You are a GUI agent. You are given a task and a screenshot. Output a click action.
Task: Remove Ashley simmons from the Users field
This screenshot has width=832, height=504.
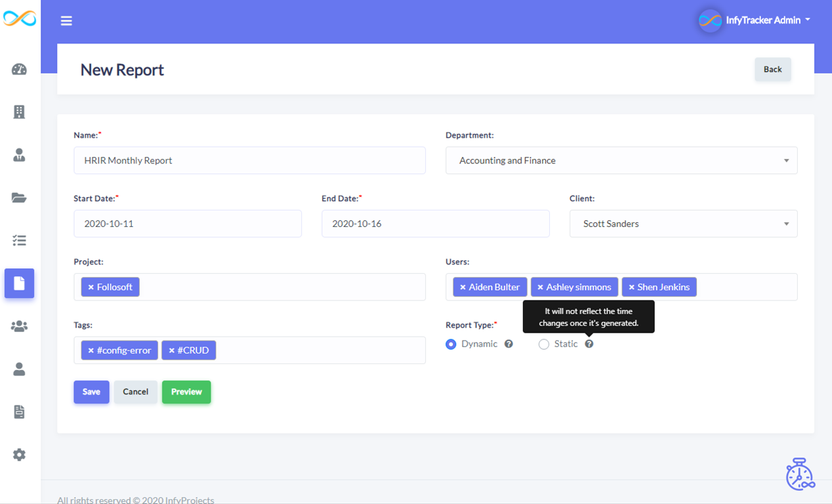click(x=540, y=287)
